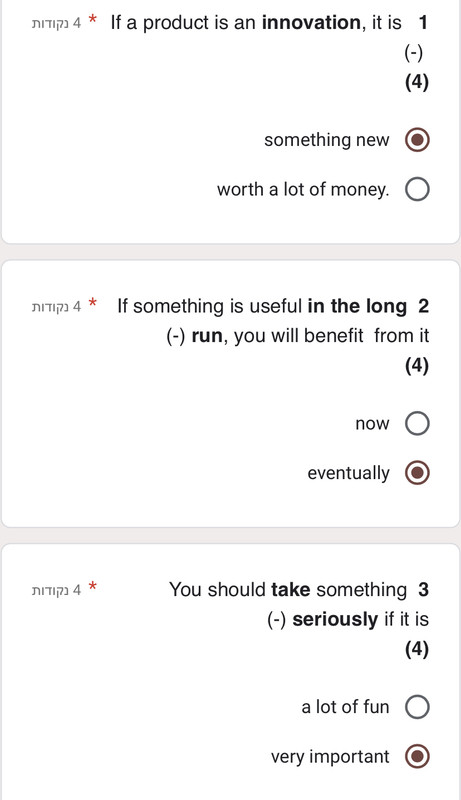Click the red required asterisk of question 2
461x800 pixels.
(92, 304)
